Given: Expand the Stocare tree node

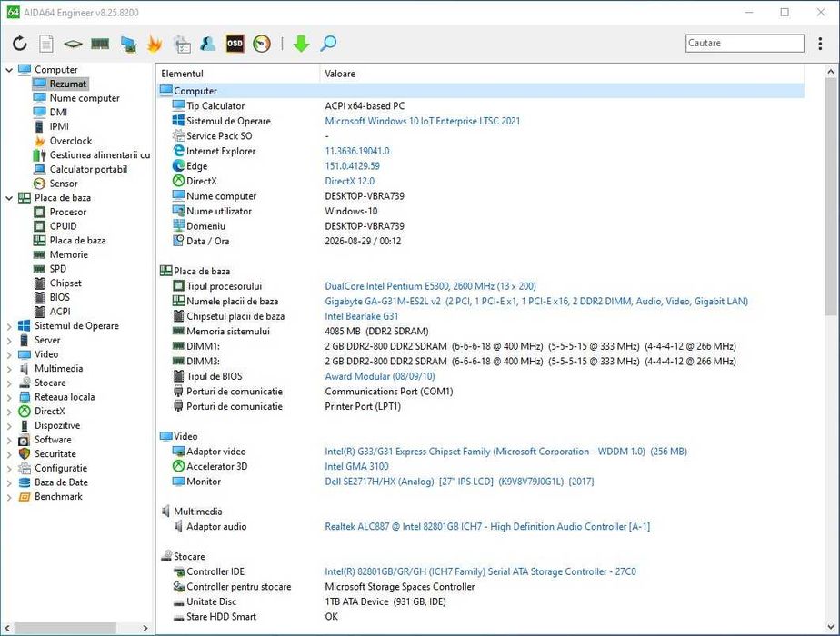Looking at the screenshot, I should pyautogui.click(x=9, y=383).
